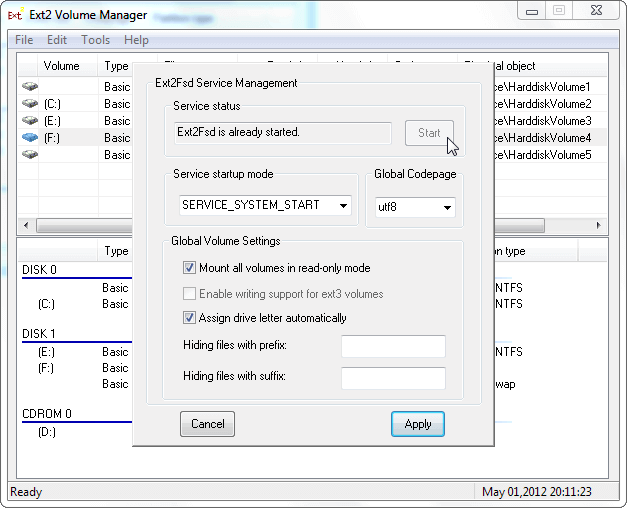Click Cancel to dismiss the dialog
Screen dimensions: 627x508
(207, 424)
